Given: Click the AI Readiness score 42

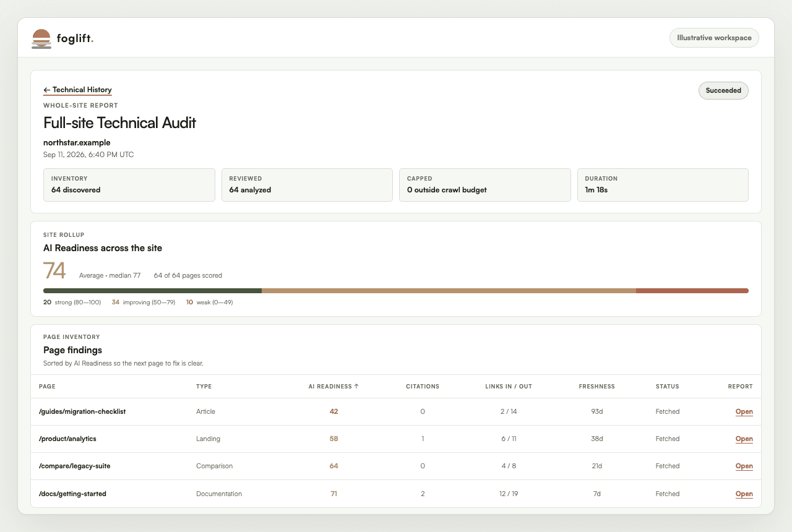Looking at the screenshot, I should tap(334, 411).
